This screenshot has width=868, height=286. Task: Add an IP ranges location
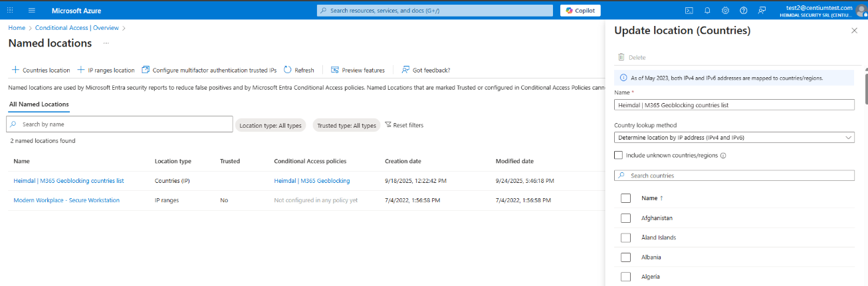106,70
